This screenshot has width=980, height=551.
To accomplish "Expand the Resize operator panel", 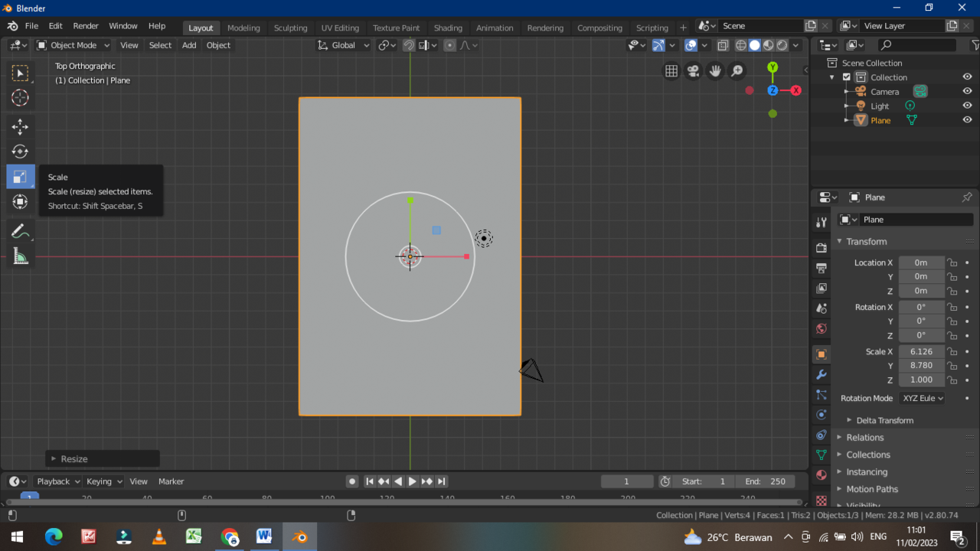I will click(103, 458).
